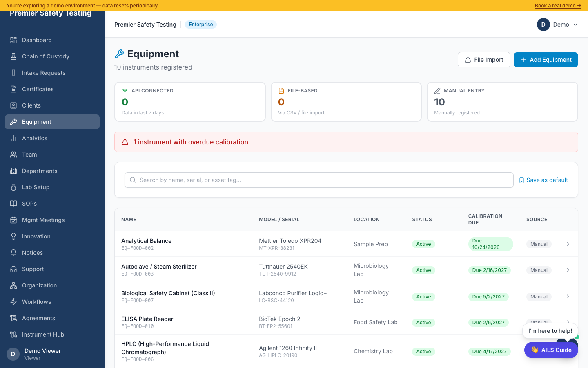Viewport: 588px width, 368px height.
Task: Open the Instrument Hub menu item
Action: (52, 334)
